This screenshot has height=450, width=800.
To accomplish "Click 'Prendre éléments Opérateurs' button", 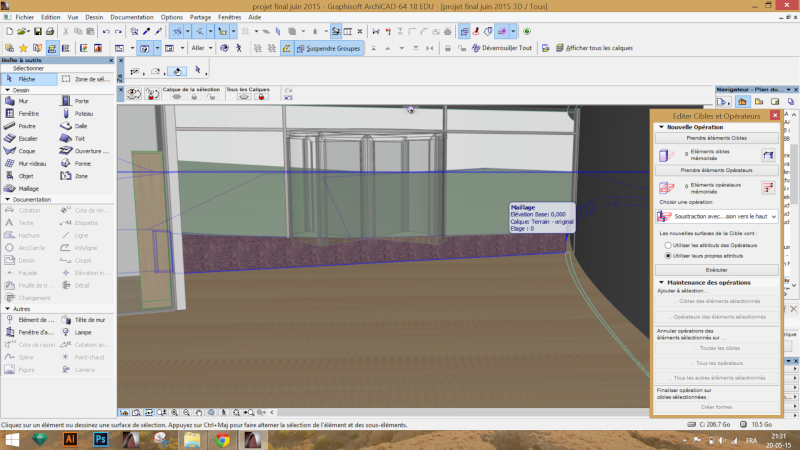I will 717,170.
